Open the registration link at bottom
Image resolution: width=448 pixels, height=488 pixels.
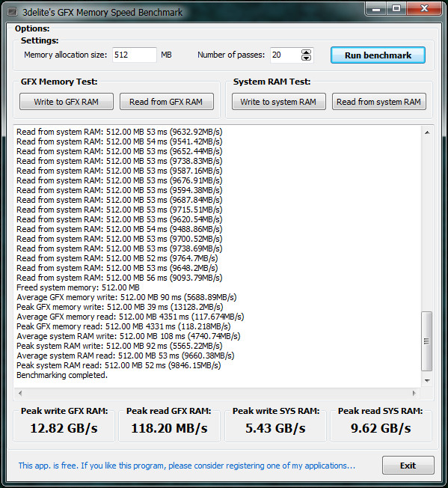pyautogui.click(x=186, y=466)
